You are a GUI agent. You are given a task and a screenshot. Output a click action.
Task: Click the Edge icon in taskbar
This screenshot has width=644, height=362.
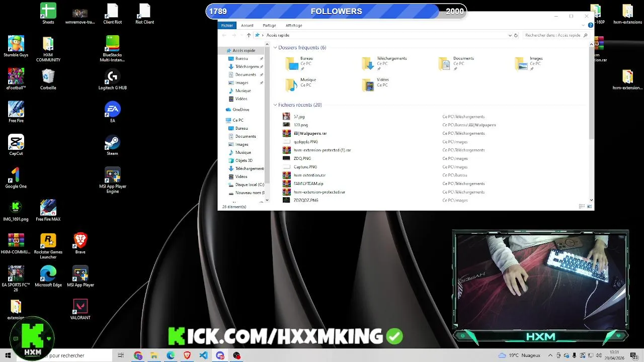[171, 355]
